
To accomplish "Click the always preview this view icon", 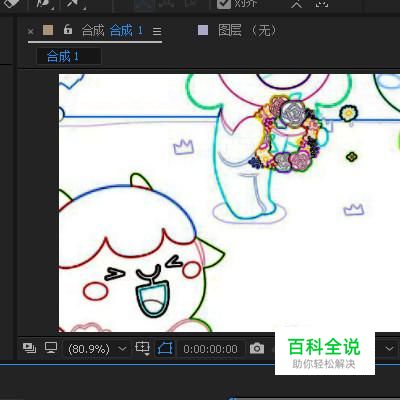I will pyautogui.click(x=29, y=348).
